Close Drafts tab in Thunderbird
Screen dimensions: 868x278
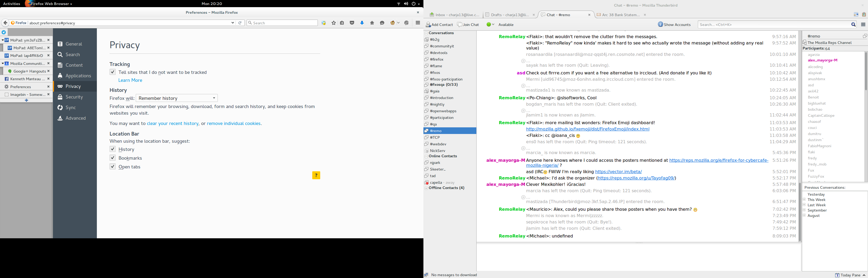tap(534, 15)
